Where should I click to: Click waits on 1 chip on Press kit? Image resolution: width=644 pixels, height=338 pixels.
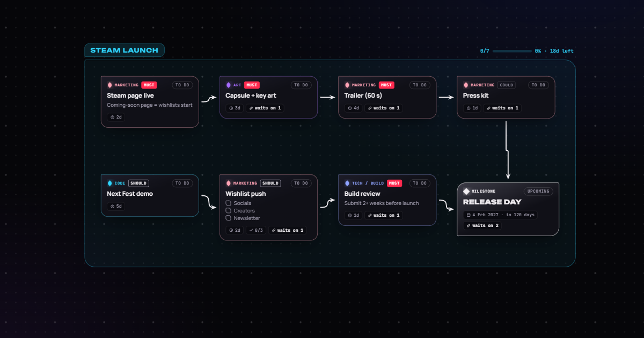tap(502, 108)
